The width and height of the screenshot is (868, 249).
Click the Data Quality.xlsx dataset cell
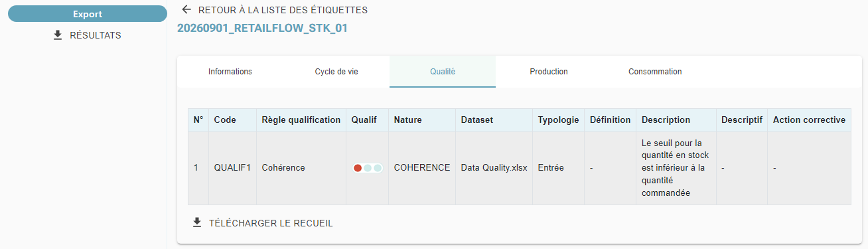coord(494,168)
